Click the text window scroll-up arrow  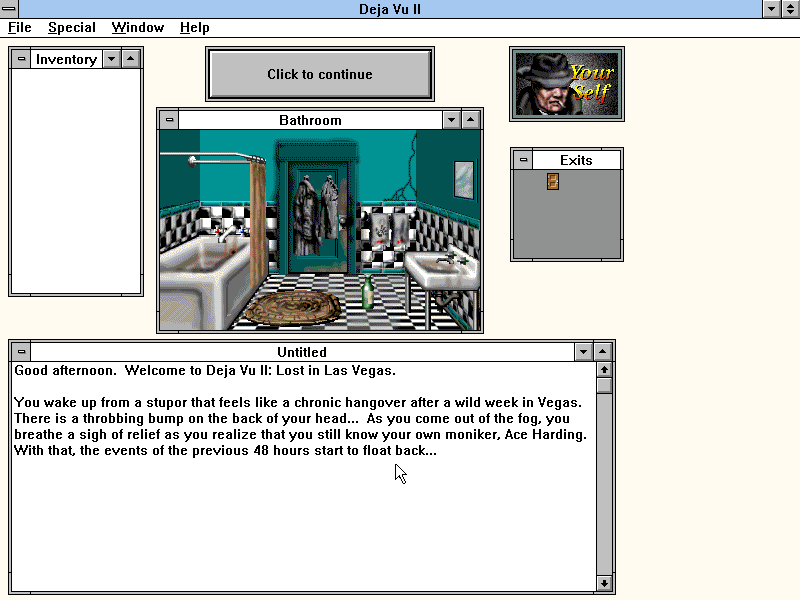604,370
